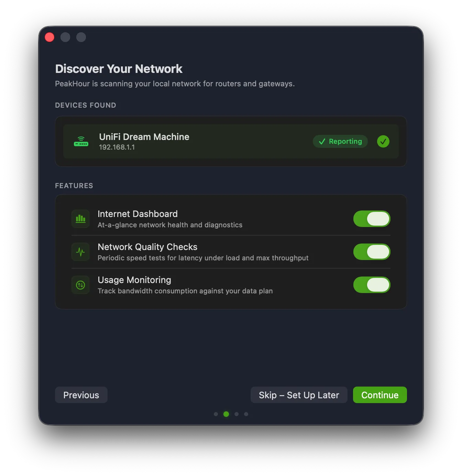Disable the Network Quality Checks switch
This screenshot has height=476, width=462.
(x=372, y=252)
